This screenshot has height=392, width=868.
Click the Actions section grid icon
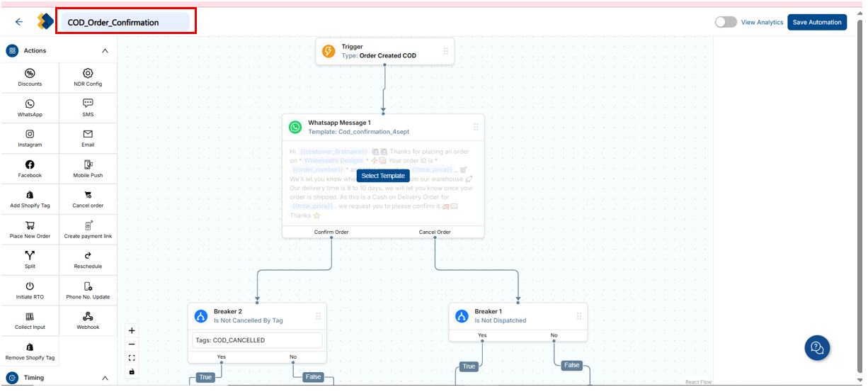(12, 51)
